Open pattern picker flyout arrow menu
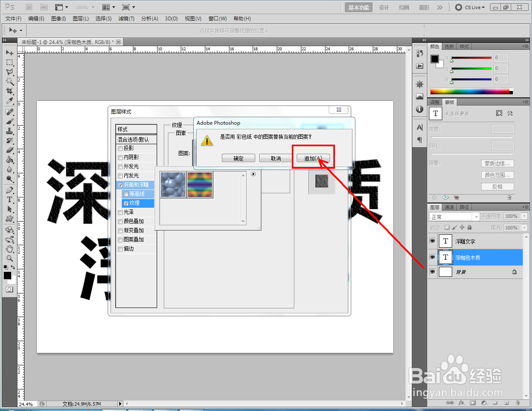The height and width of the screenshot is (411, 532). [x=253, y=174]
